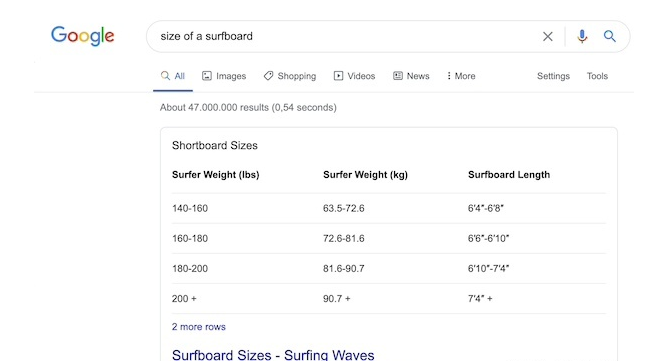Image resolution: width=662 pixels, height=361 pixels.
Task: Click the News newspaper icon
Action: [398, 76]
